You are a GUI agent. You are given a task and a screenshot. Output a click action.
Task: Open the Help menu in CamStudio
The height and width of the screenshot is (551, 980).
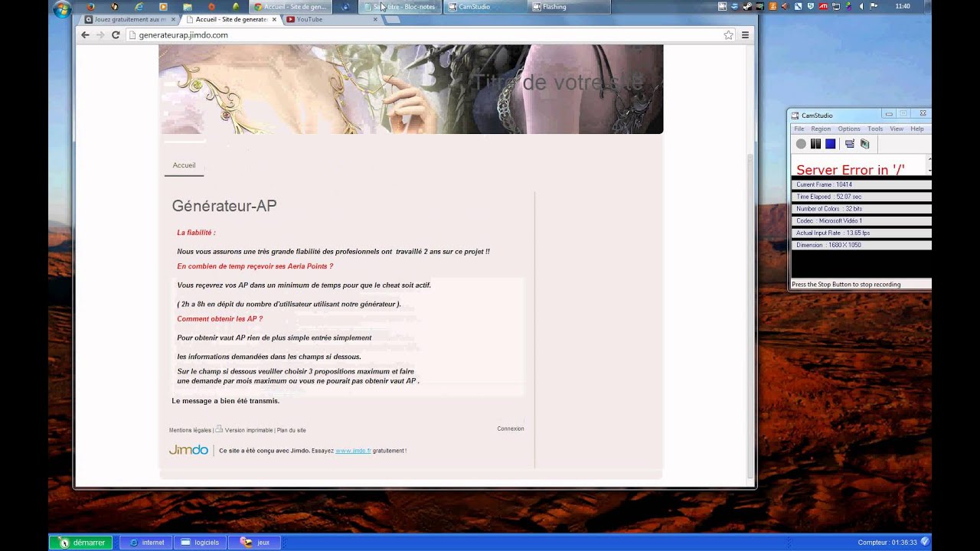(x=917, y=129)
